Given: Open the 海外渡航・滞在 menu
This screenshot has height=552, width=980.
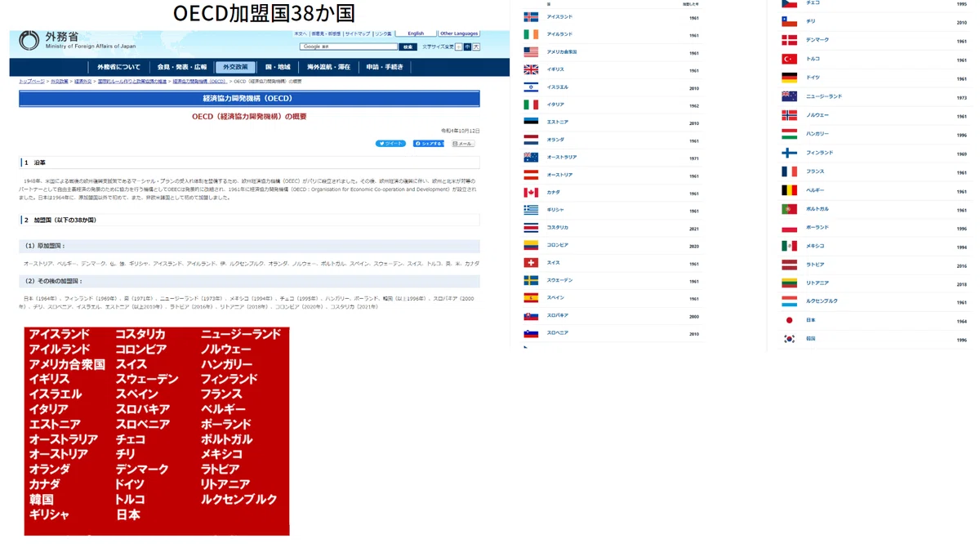Looking at the screenshot, I should (329, 67).
